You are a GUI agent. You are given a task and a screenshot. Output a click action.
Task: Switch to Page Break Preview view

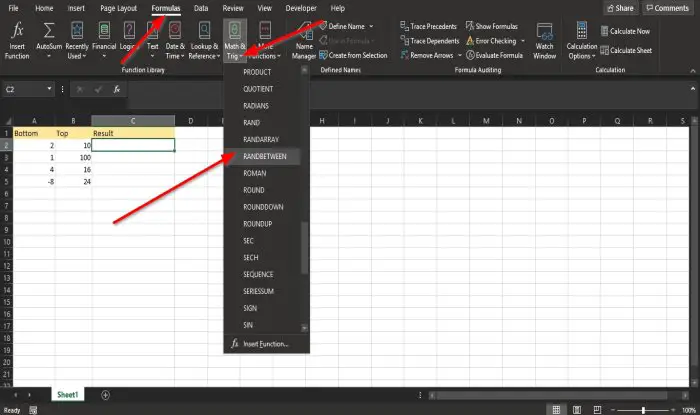coord(597,410)
